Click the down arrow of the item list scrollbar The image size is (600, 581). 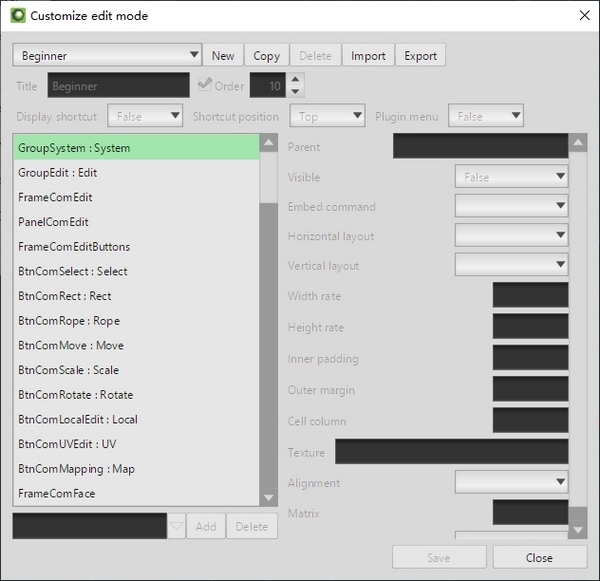(x=269, y=498)
